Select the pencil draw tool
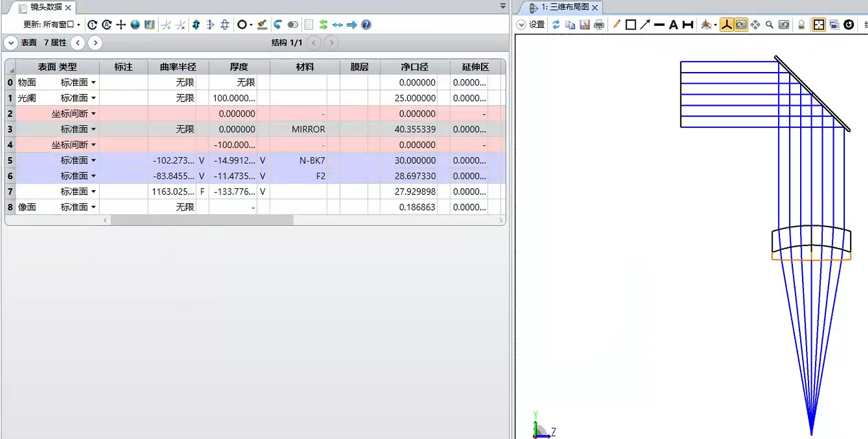The image size is (868, 439). point(616,25)
